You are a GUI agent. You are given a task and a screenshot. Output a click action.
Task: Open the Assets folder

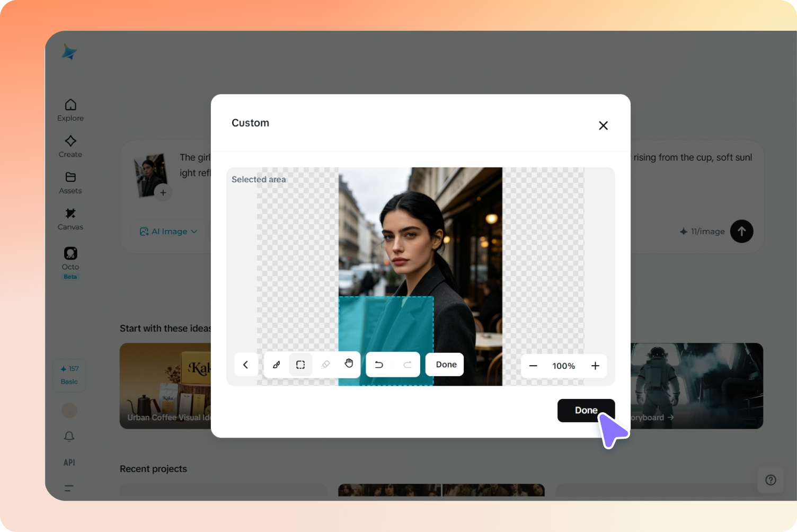70,183
